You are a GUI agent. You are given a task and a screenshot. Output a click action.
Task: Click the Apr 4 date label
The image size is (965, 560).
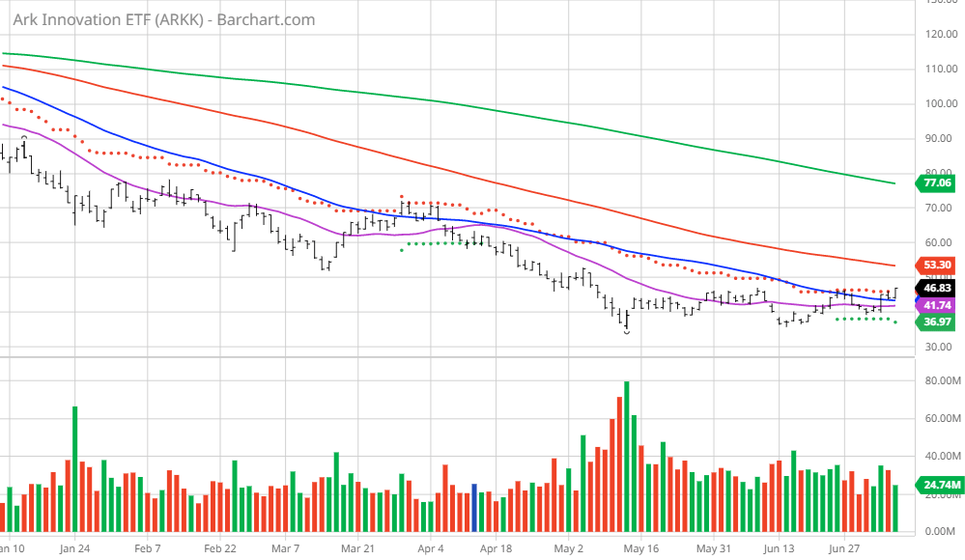pyautogui.click(x=430, y=548)
